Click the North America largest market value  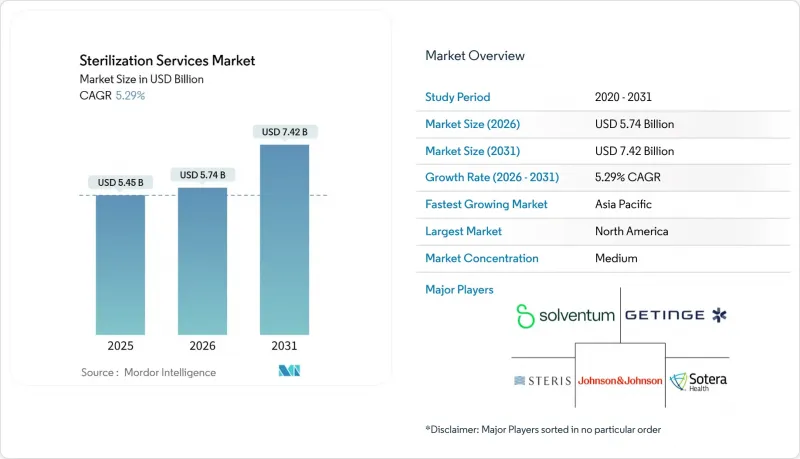[x=630, y=231]
